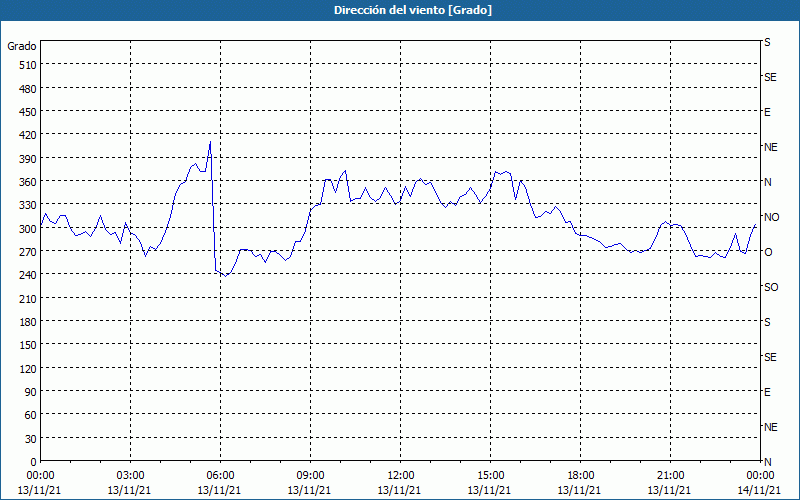Click the 210 degree axis label
The height and width of the screenshot is (500, 800).
(28, 299)
